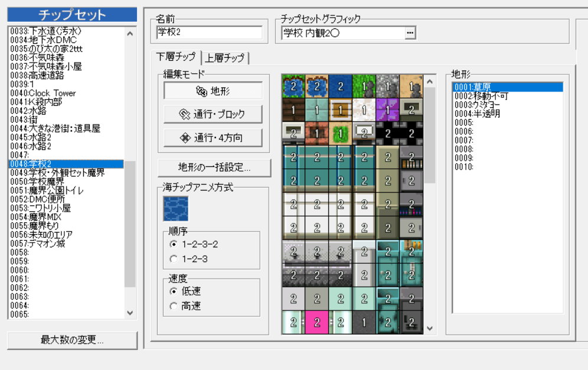588x370 pixels.
Task: Select the 1-2-3-2 animation order
Action: 174,244
